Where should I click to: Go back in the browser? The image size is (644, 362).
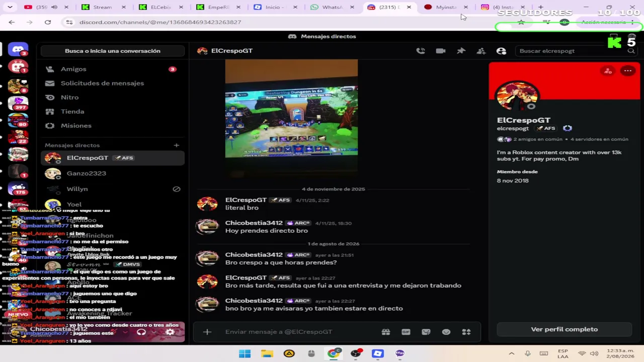[x=12, y=22]
